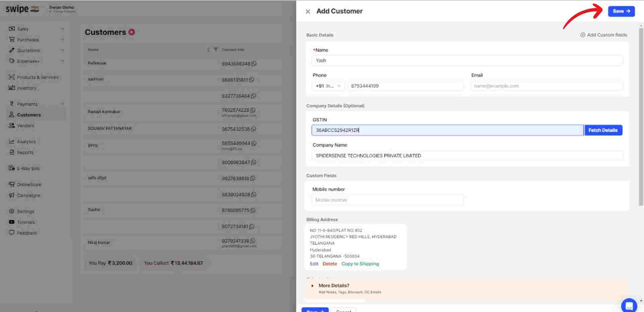Click the Campaigns megaphone icon
This screenshot has height=312, width=644.
coord(12,195)
